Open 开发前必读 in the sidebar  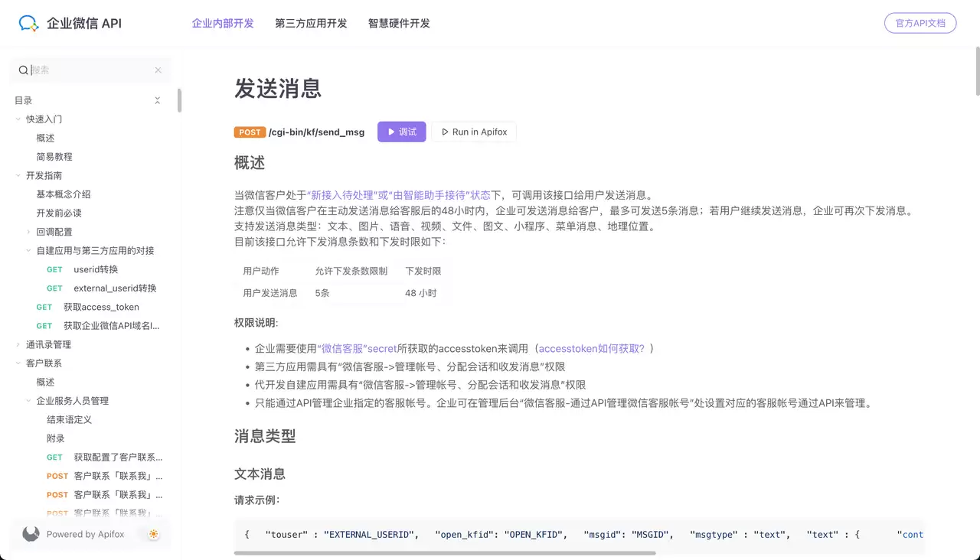pyautogui.click(x=59, y=213)
